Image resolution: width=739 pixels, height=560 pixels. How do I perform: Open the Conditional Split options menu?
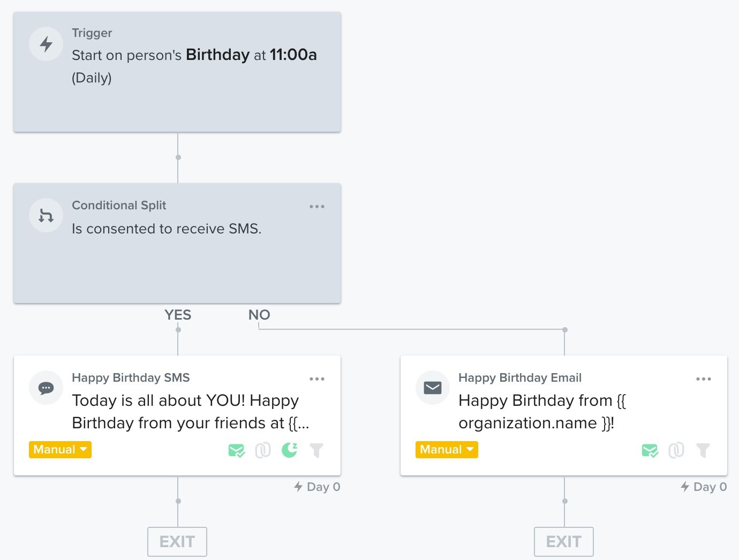click(317, 206)
